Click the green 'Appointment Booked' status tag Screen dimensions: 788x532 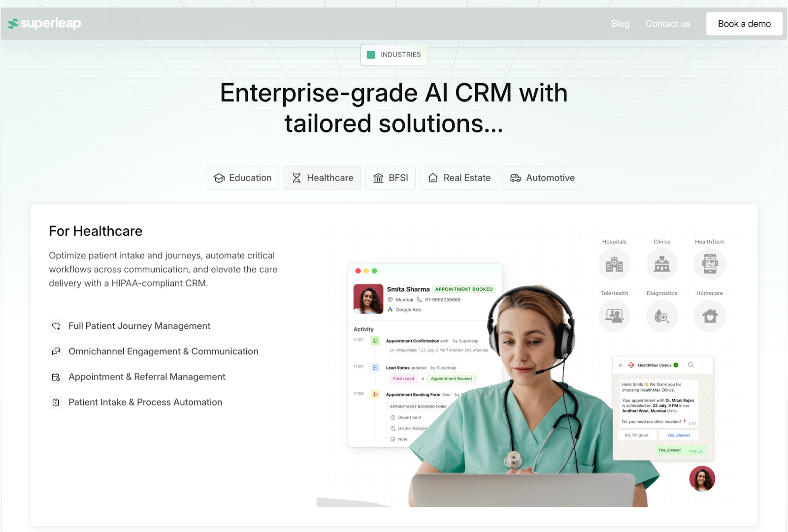point(451,378)
